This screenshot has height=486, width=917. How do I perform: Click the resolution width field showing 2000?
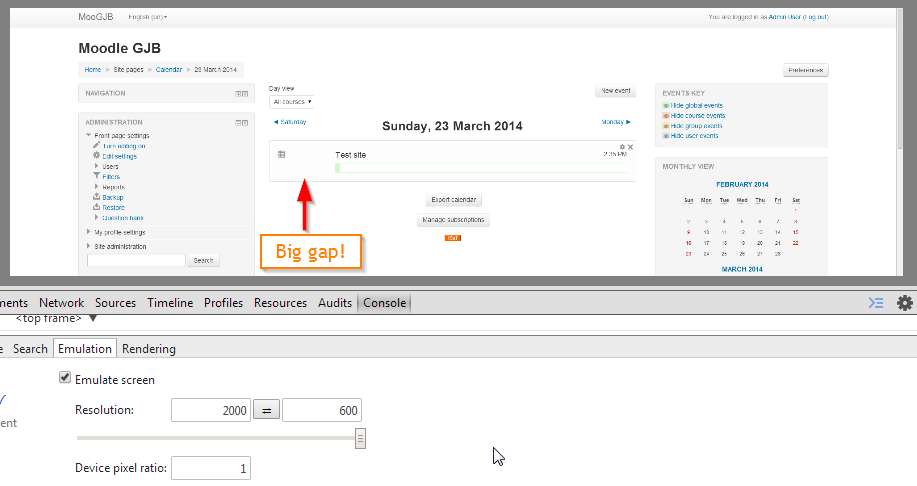(211, 410)
